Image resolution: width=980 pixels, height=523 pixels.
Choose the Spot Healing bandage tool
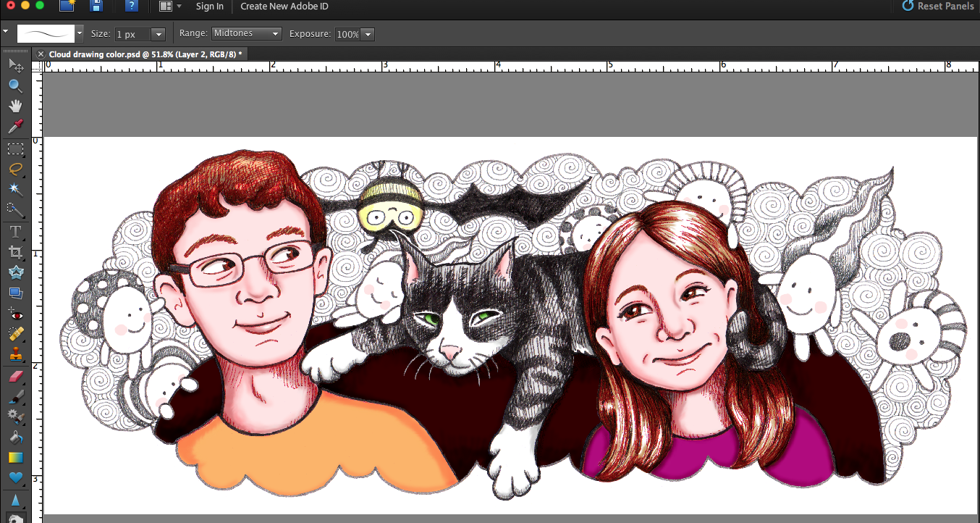click(x=15, y=335)
